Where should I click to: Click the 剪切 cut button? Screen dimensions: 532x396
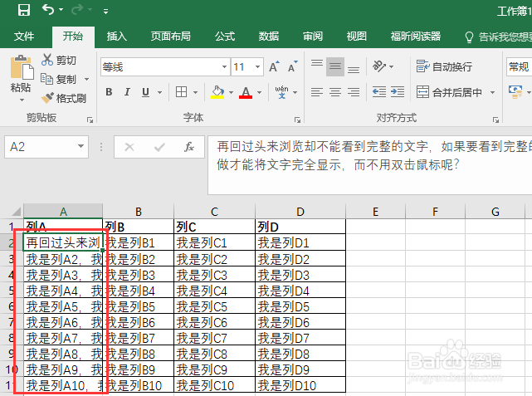click(x=59, y=60)
